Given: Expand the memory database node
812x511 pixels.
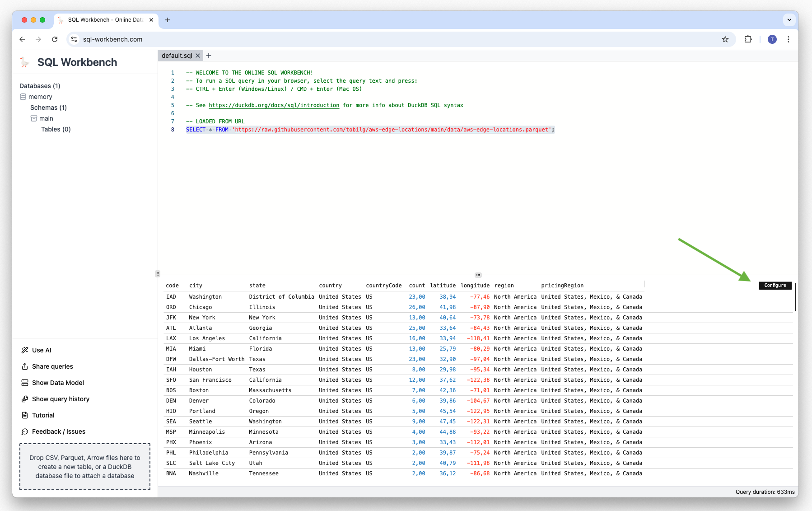Looking at the screenshot, I should 40,97.
